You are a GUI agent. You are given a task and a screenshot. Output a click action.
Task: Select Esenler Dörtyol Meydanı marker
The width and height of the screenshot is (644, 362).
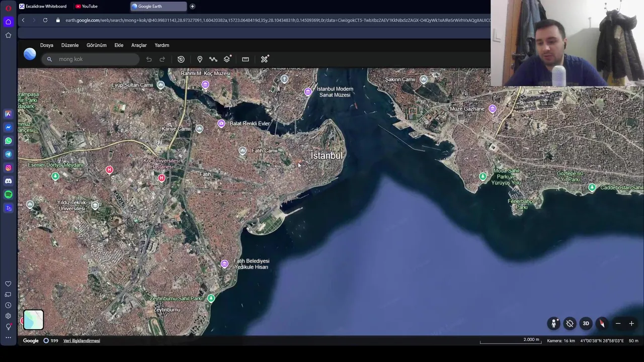pyautogui.click(x=55, y=176)
